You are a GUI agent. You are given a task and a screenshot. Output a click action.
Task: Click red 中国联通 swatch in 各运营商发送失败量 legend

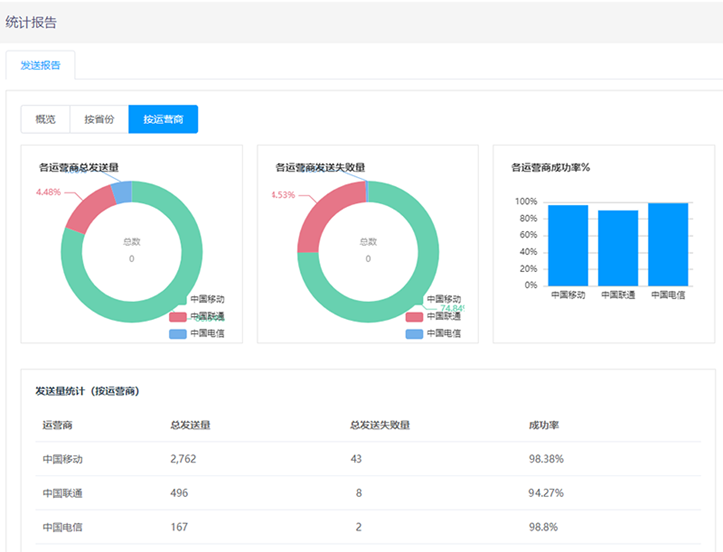point(414,316)
